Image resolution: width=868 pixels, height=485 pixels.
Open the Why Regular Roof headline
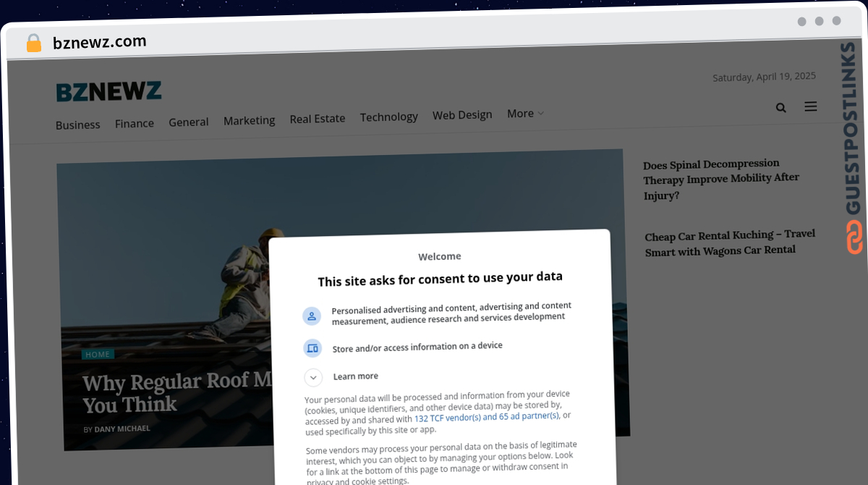pos(176,392)
